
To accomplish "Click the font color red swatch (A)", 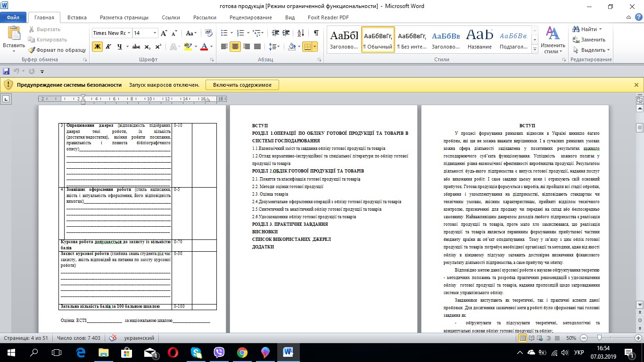I will (x=204, y=47).
